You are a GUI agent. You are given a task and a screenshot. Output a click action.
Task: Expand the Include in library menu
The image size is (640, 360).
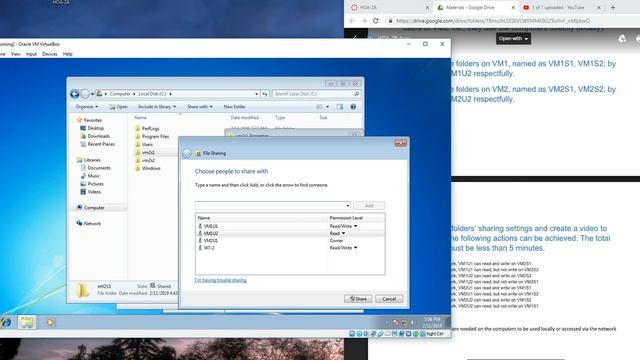(x=157, y=107)
